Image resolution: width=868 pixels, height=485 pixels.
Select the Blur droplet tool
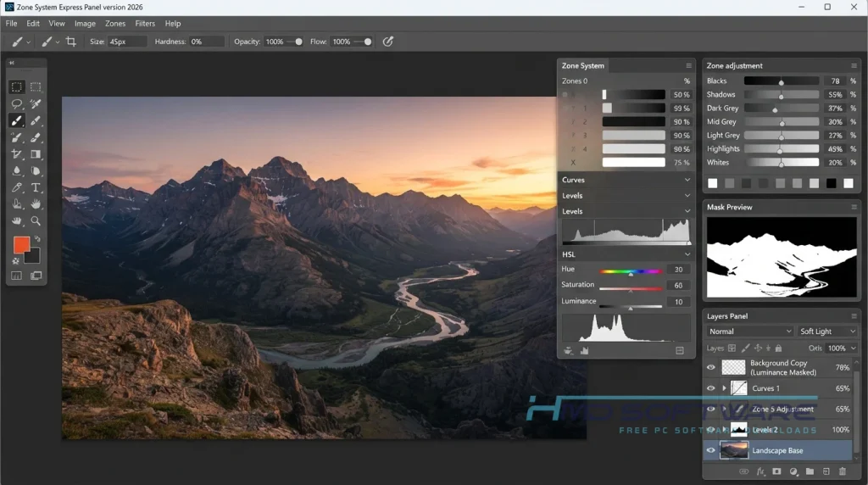17,170
